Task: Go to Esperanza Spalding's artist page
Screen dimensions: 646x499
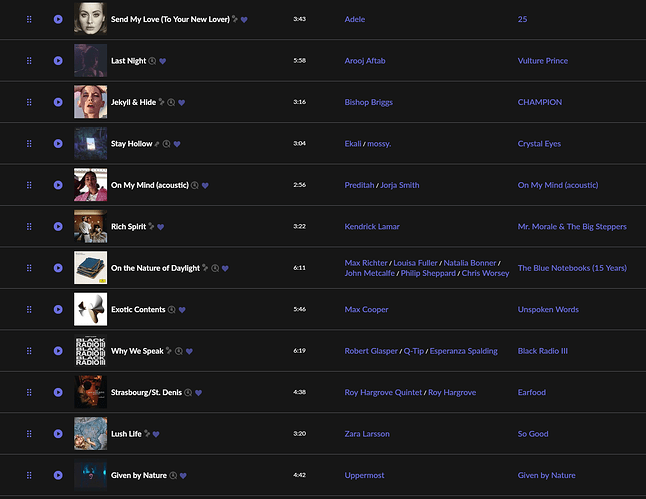Action: pos(462,351)
